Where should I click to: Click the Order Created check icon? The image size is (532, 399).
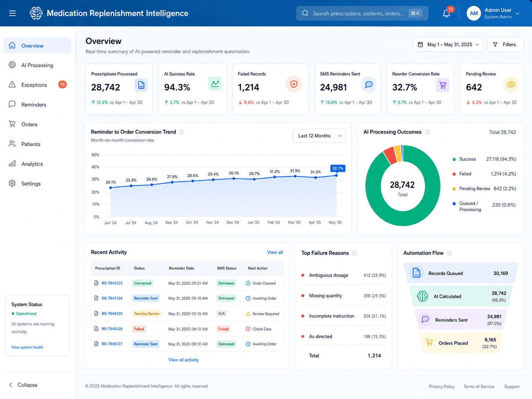pyautogui.click(x=248, y=283)
